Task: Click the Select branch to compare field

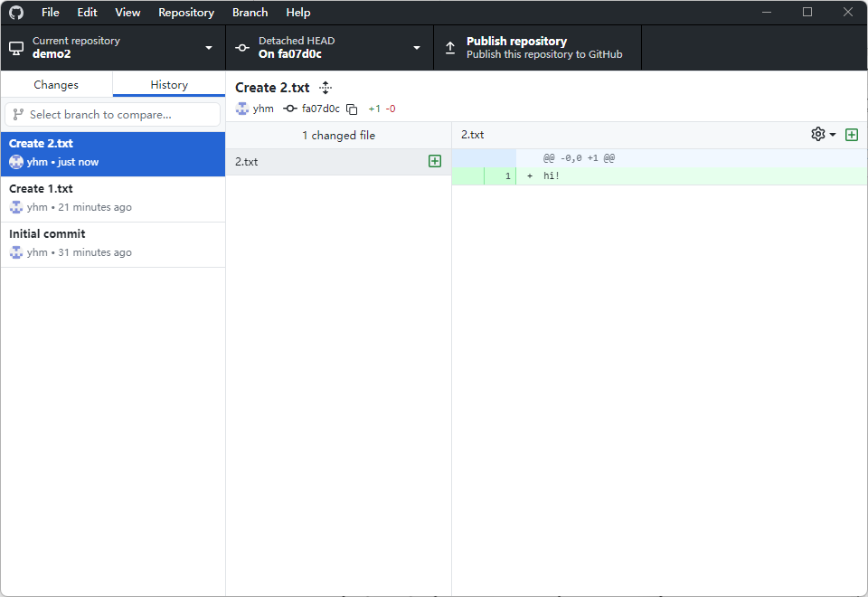Action: coord(112,115)
